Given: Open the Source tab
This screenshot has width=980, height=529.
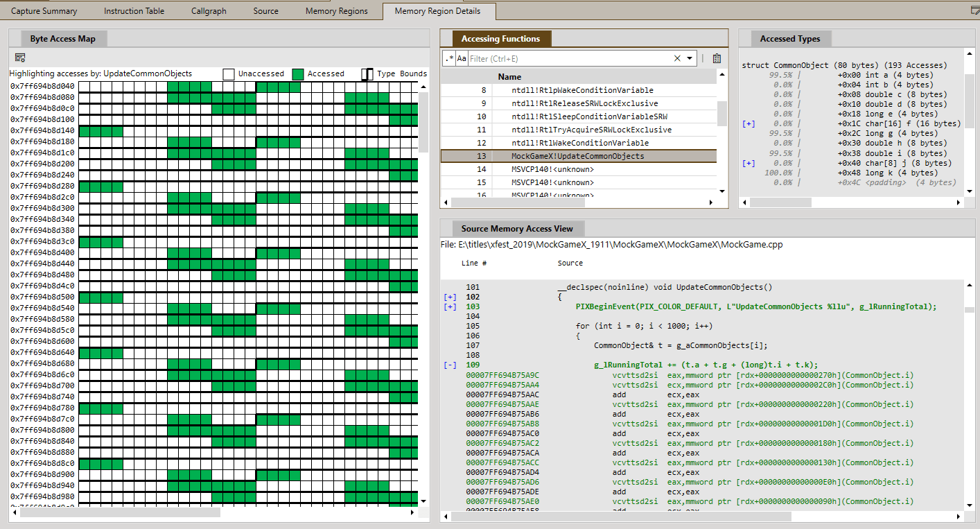Looking at the screenshot, I should pos(266,11).
